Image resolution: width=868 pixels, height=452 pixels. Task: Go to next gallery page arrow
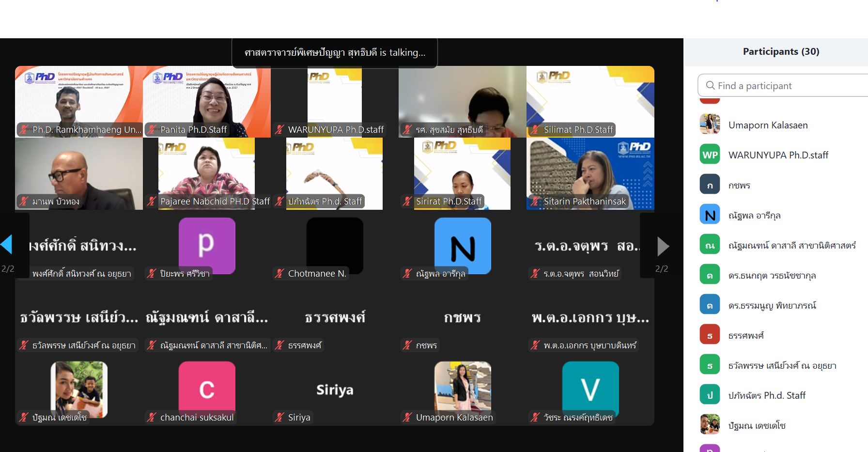(x=663, y=246)
